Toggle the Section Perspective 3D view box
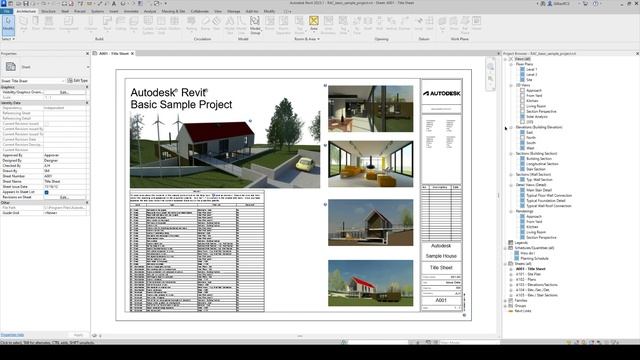Viewport: 640px width, 360px height. 522,111
